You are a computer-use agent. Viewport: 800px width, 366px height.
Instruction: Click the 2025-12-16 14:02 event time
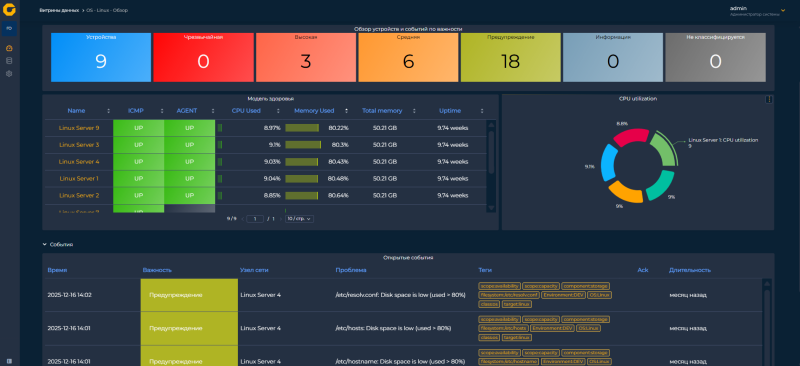[x=69, y=295]
